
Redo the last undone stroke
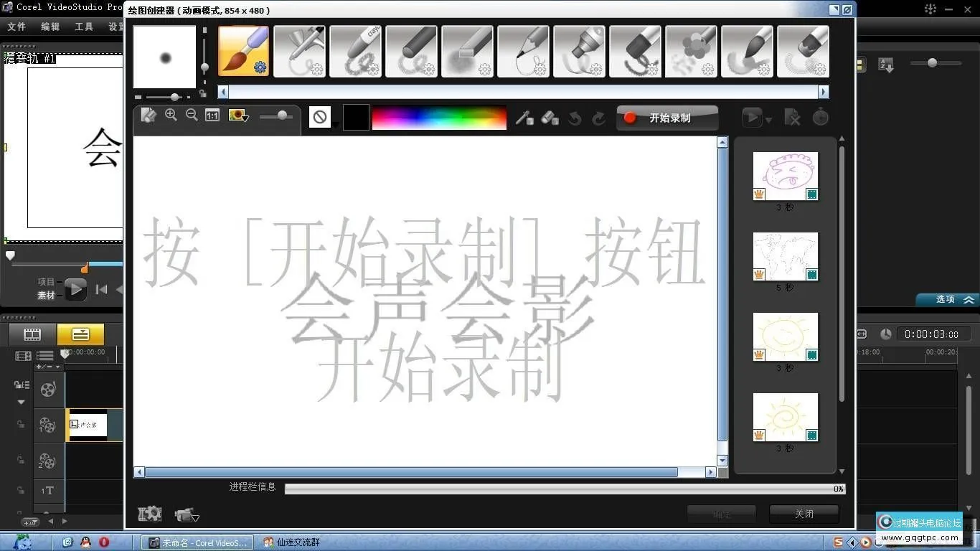pos(598,117)
